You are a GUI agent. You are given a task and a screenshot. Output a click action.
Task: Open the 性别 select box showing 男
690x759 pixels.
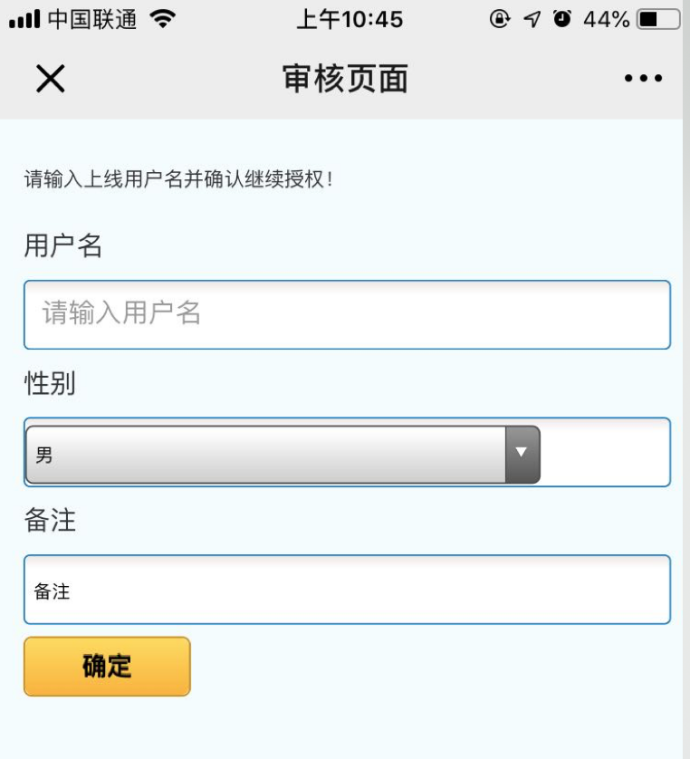268,455
